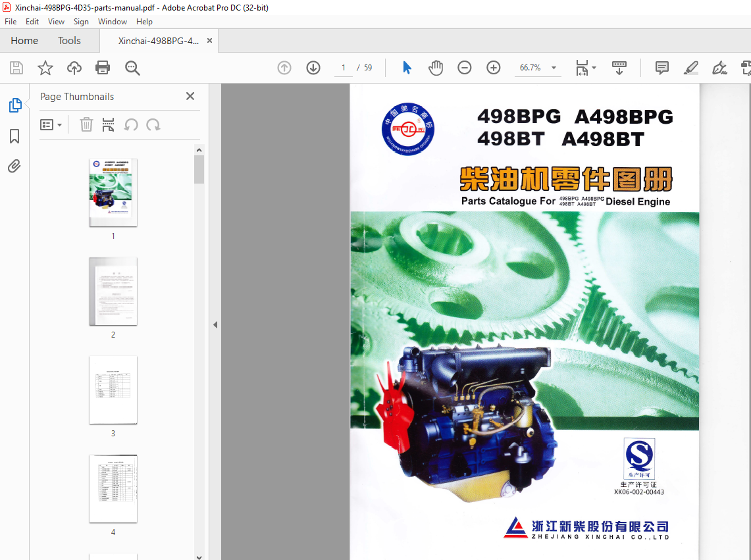Viewport: 751px width, 560px height.
Task: Select page 4 thumbnail
Action: click(x=113, y=489)
